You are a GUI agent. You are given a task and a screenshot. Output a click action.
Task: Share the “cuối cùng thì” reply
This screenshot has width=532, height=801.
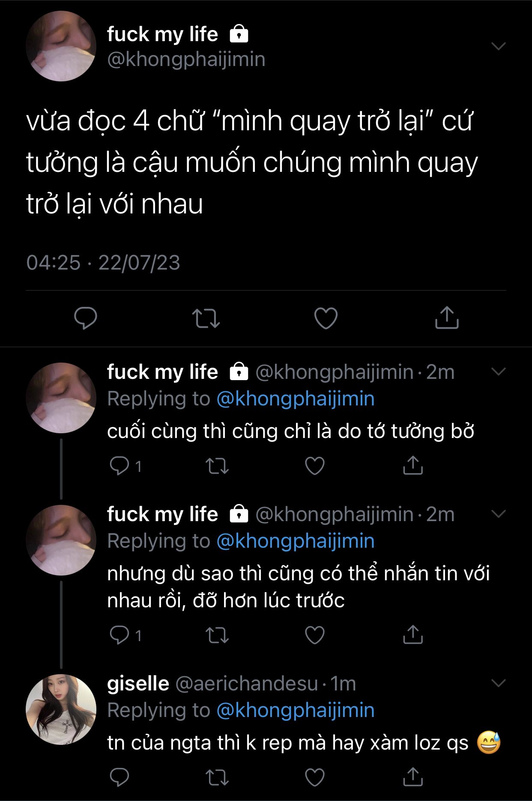coord(412,465)
